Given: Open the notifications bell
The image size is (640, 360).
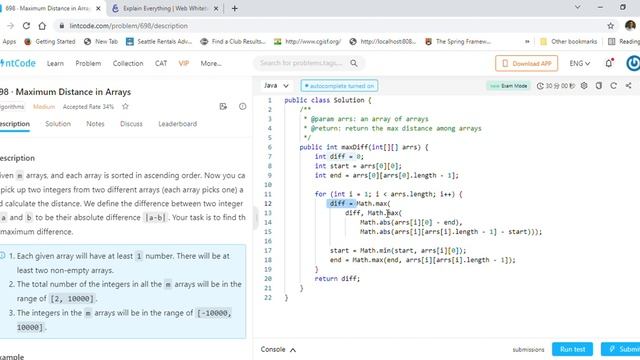Looking at the screenshot, I should (609, 63).
